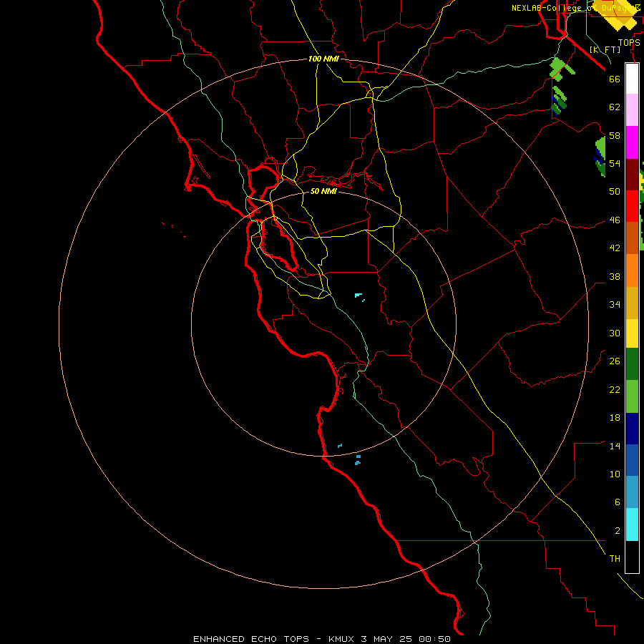The height and width of the screenshot is (644, 644).
Task: Click the 2 legend value
Action: [617, 531]
